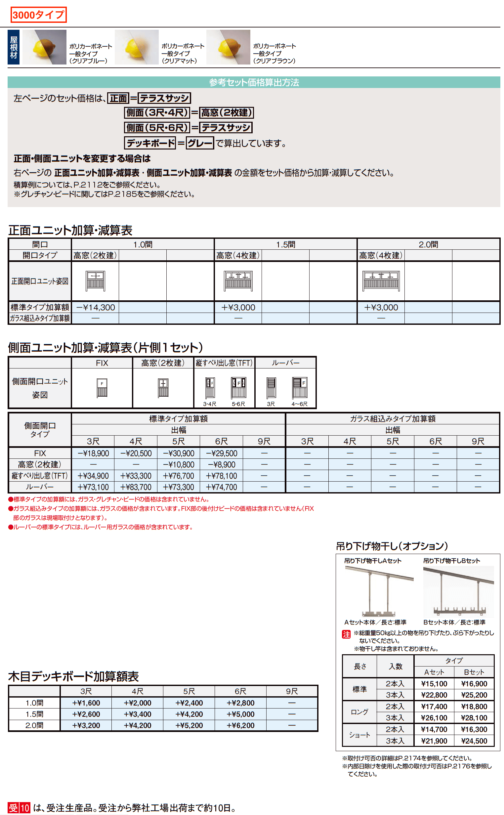Click the ロング 2本入 Aセット price ¥17,400

tap(434, 706)
